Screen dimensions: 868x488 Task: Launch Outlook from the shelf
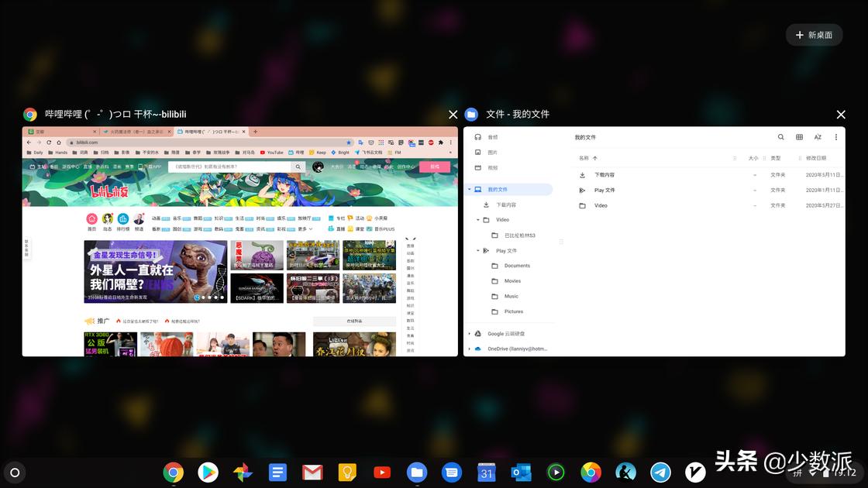click(x=521, y=473)
